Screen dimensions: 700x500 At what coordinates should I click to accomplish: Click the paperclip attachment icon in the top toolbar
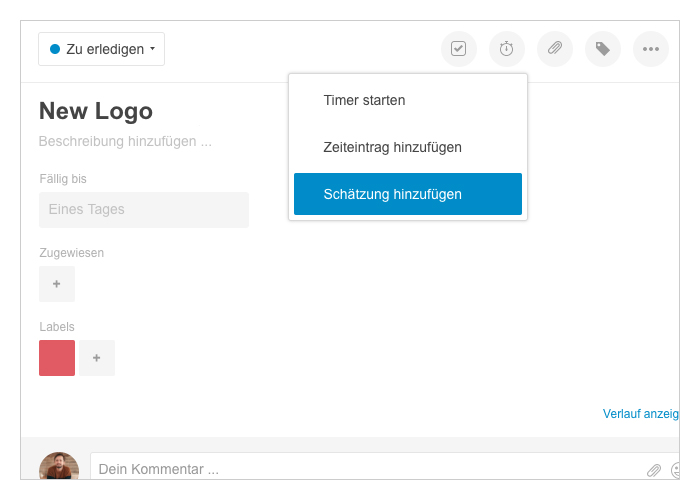pos(555,49)
